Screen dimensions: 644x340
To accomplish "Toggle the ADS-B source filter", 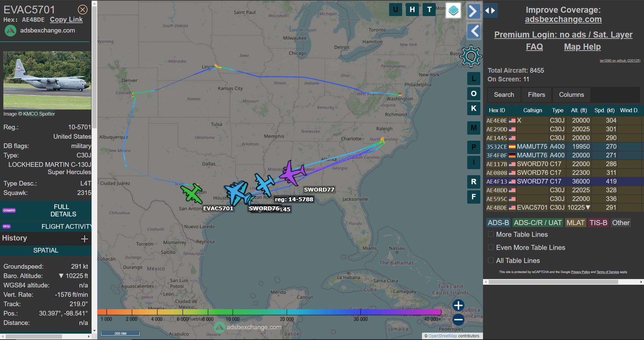I will click(x=498, y=223).
